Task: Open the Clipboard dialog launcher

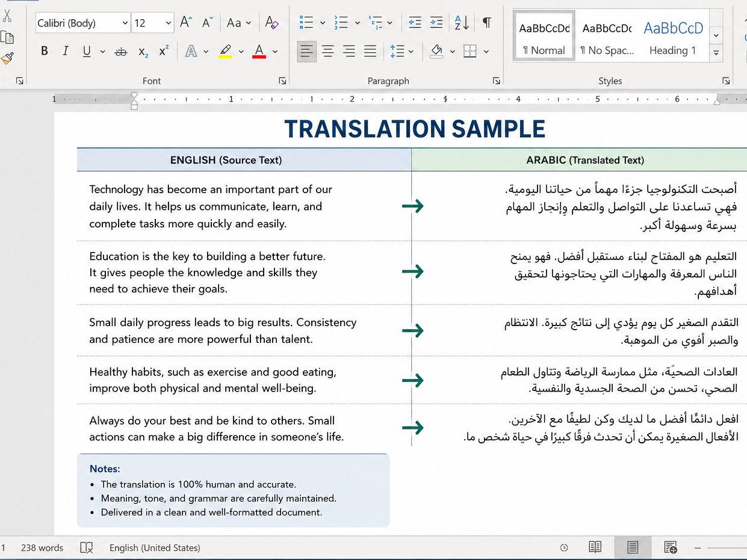Action: coord(20,81)
